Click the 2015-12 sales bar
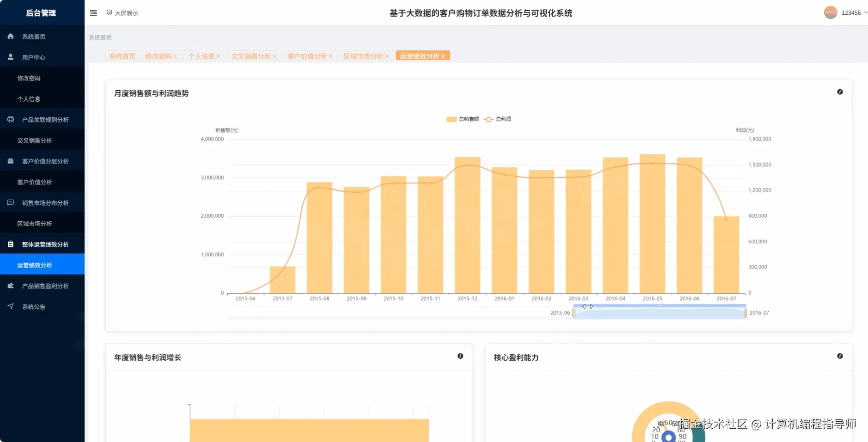This screenshot has width=868, height=442. click(x=467, y=225)
